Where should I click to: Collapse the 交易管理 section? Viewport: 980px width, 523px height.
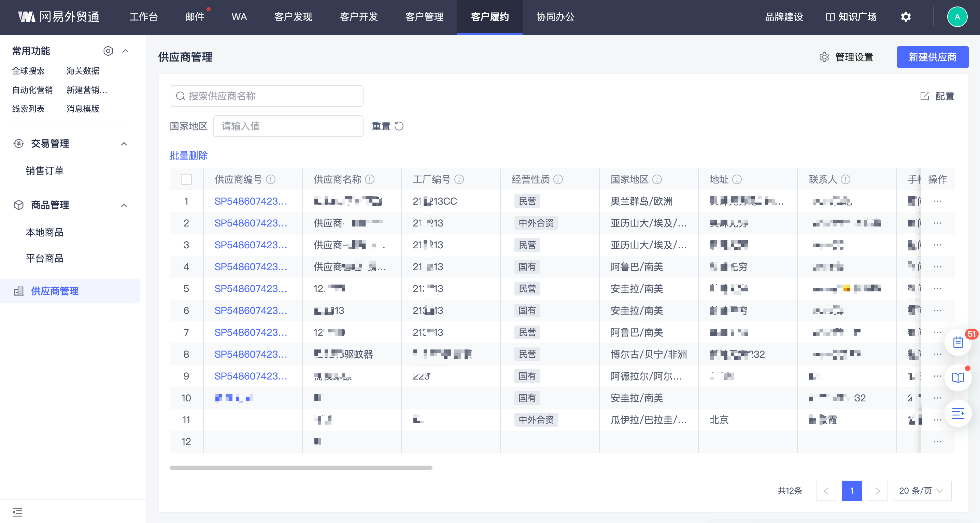pos(124,143)
